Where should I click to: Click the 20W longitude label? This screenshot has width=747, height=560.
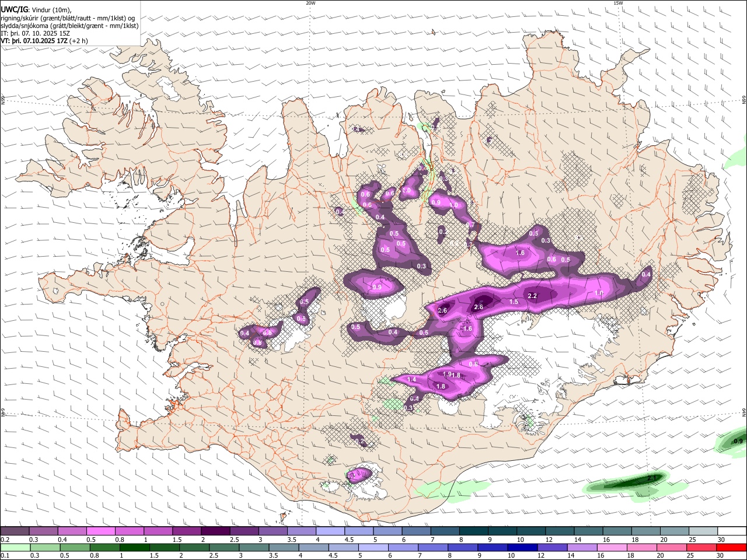tap(310, 3)
